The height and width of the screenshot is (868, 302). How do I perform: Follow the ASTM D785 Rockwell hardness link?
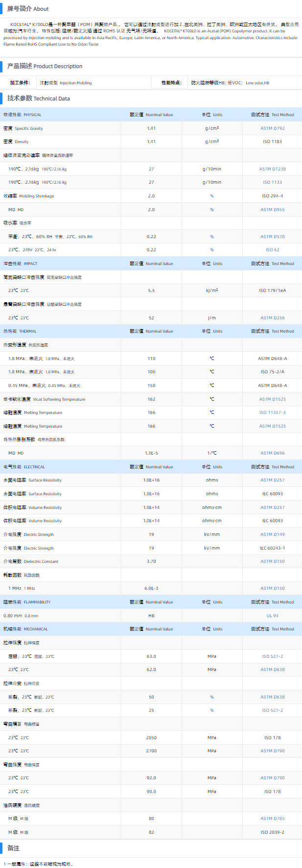pyautogui.click(x=272, y=819)
